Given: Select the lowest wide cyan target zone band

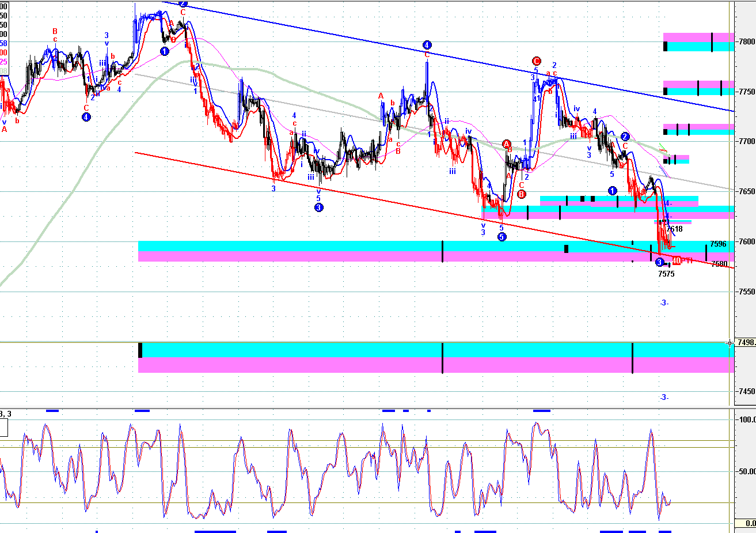Looking at the screenshot, I should point(436,350).
